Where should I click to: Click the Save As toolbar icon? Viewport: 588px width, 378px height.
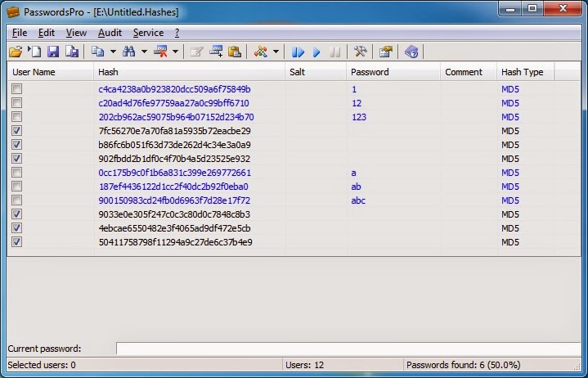(x=72, y=52)
